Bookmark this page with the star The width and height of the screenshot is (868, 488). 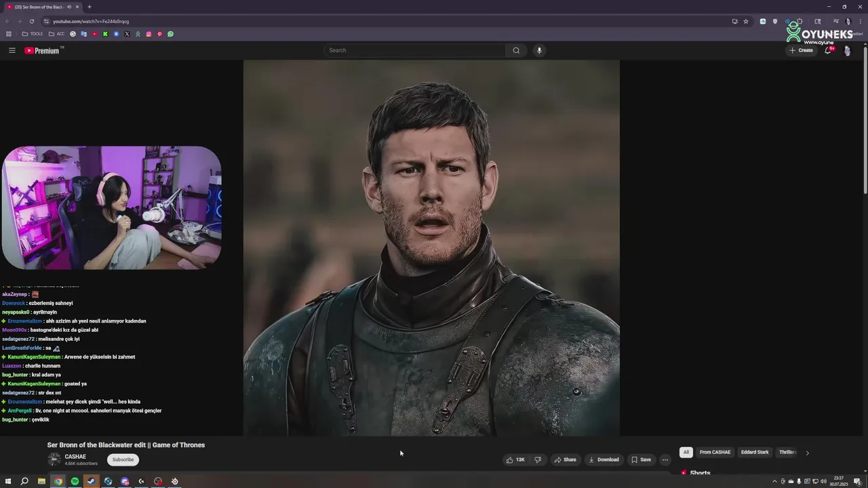pyautogui.click(x=746, y=21)
